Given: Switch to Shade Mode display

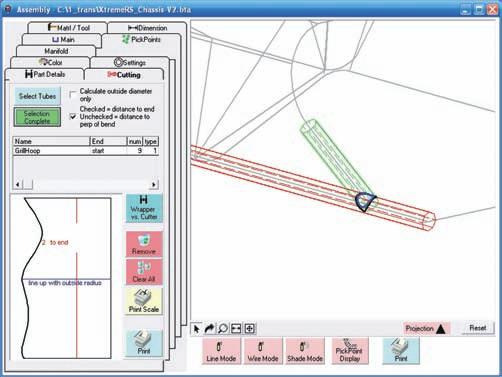Looking at the screenshot, I should click(305, 351).
